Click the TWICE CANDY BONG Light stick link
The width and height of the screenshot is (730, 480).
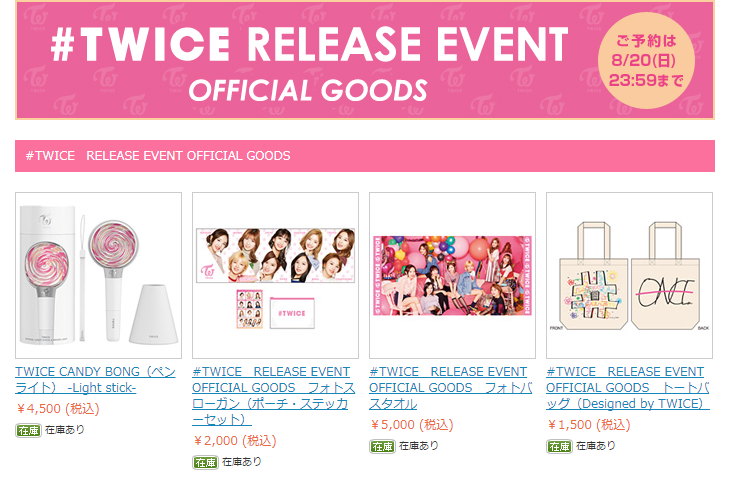[95, 379]
